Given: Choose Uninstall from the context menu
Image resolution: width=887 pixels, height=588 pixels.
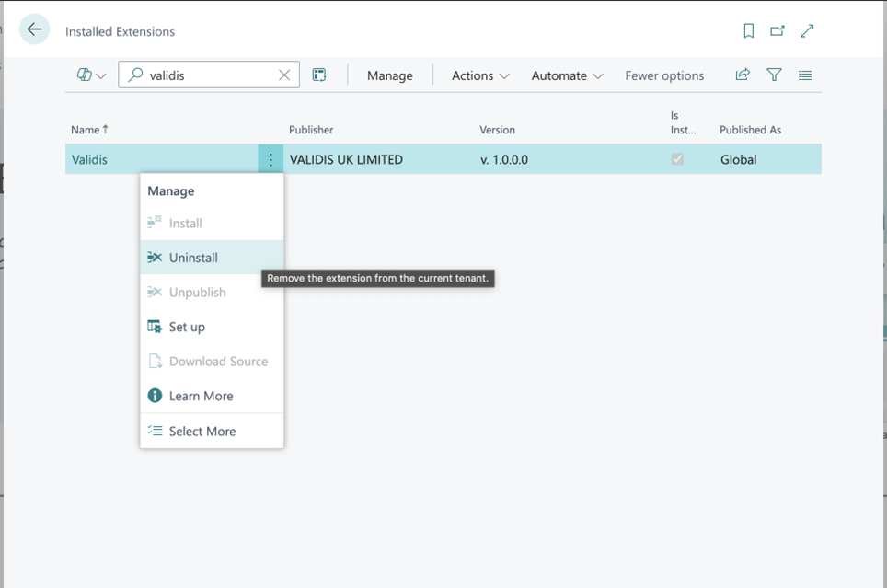Looking at the screenshot, I should pos(212,258).
